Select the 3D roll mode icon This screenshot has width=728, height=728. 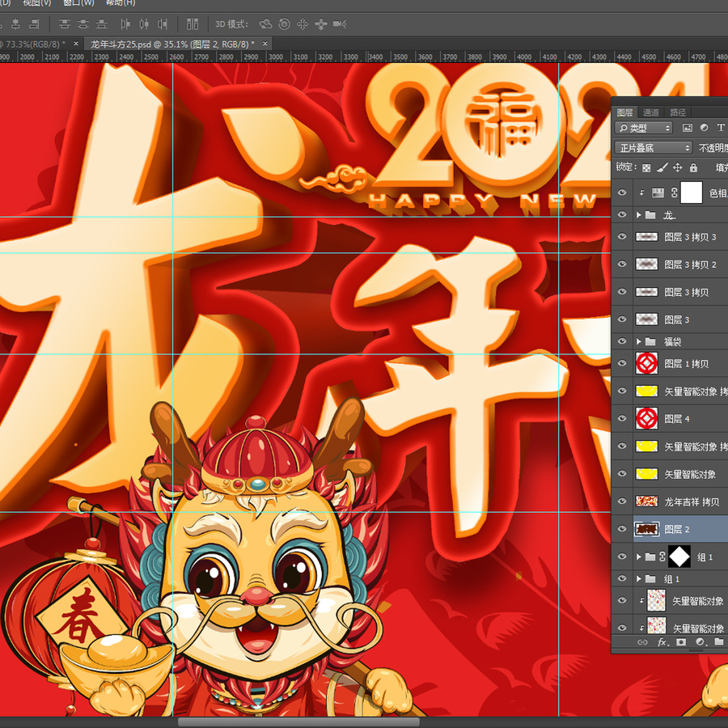(x=284, y=23)
